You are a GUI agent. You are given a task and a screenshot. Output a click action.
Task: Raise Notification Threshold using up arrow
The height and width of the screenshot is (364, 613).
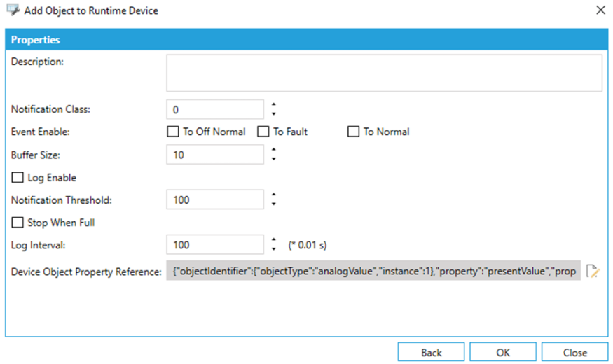pyautogui.click(x=273, y=195)
